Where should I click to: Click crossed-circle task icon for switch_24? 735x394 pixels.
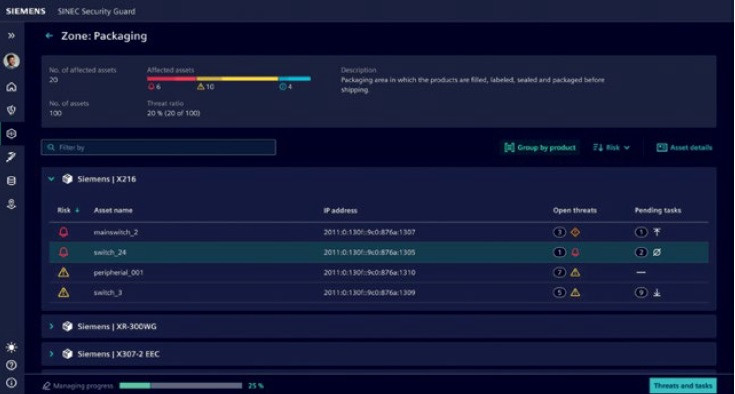tap(657, 252)
